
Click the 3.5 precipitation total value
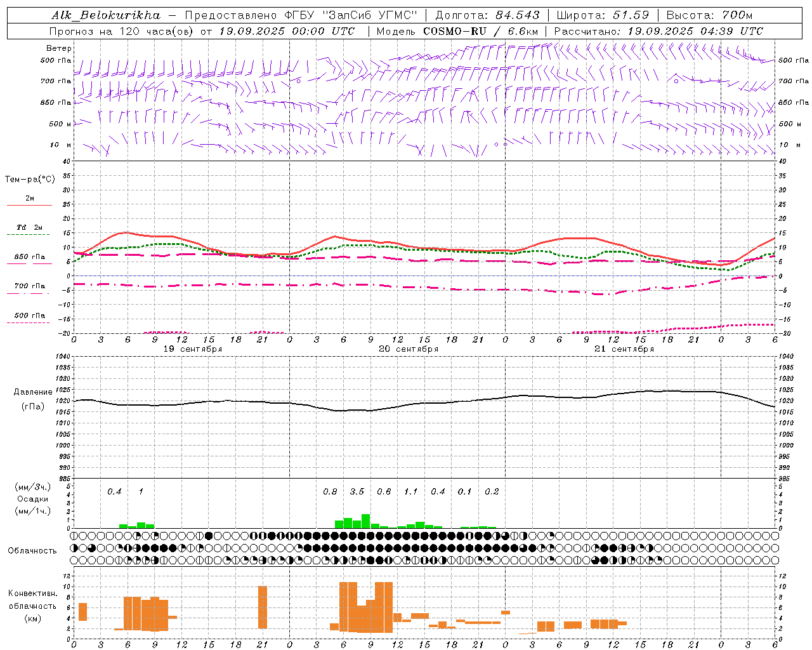(357, 492)
